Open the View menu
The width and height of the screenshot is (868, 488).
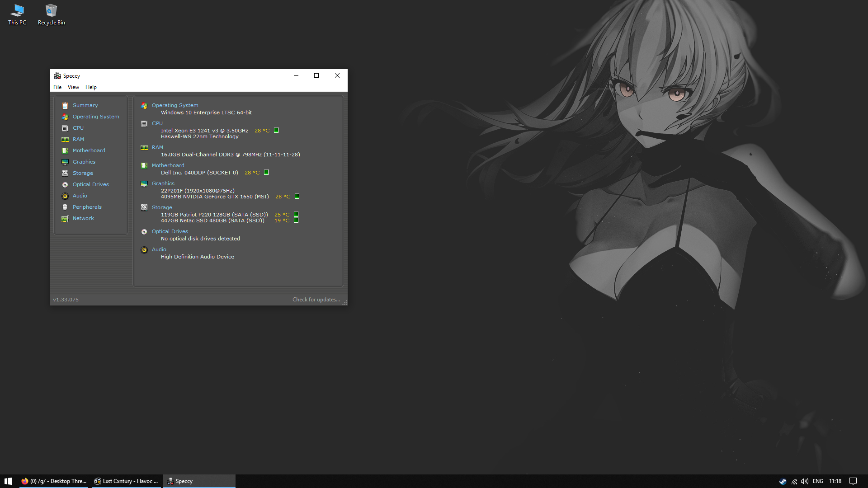pyautogui.click(x=73, y=87)
